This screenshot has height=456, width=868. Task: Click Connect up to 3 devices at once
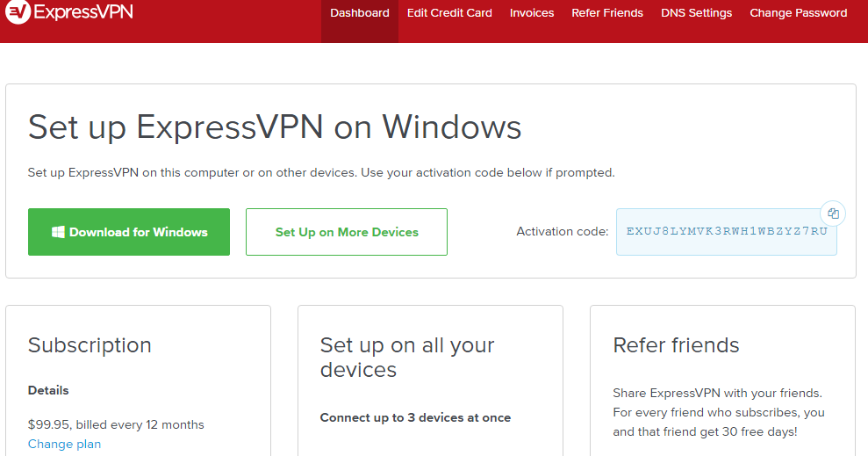coord(415,417)
